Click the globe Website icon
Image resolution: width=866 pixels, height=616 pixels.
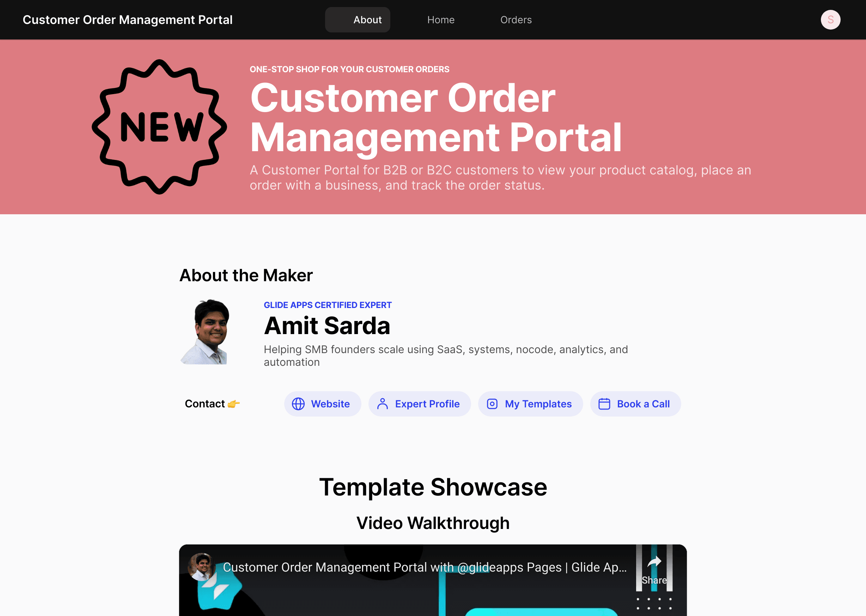tap(298, 404)
